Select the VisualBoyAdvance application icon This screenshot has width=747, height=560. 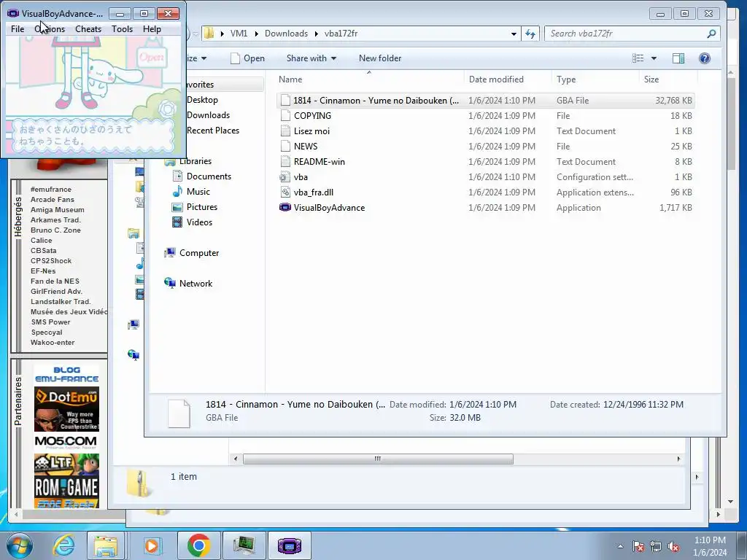click(x=285, y=207)
